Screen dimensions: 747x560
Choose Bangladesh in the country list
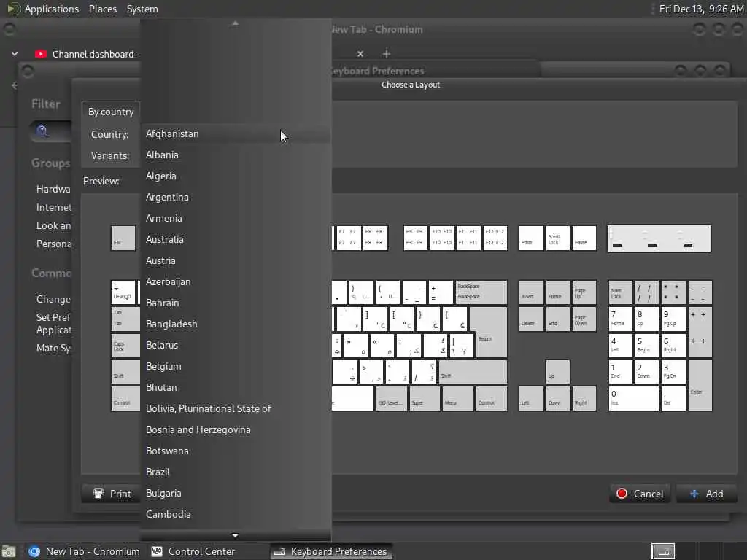click(236, 324)
